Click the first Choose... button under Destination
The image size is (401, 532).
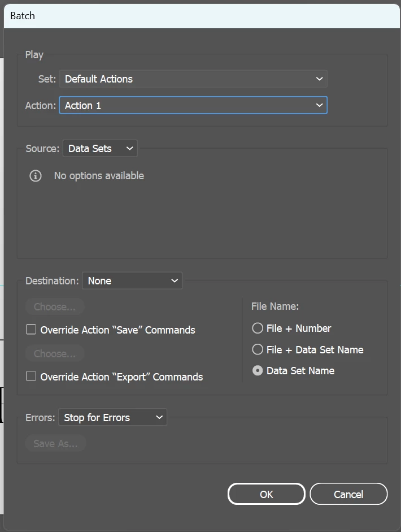[x=55, y=307]
